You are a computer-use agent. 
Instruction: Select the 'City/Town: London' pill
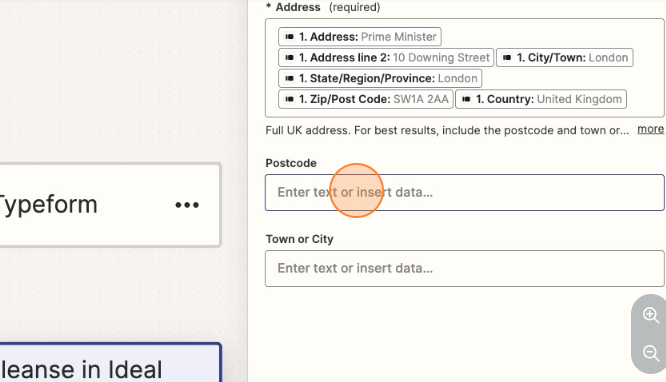(x=564, y=57)
